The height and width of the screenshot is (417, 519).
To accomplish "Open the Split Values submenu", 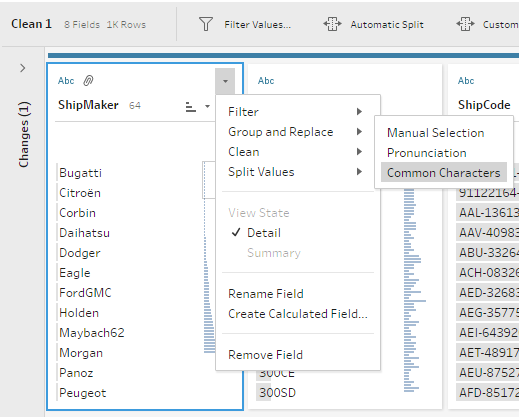I will 298,172.
